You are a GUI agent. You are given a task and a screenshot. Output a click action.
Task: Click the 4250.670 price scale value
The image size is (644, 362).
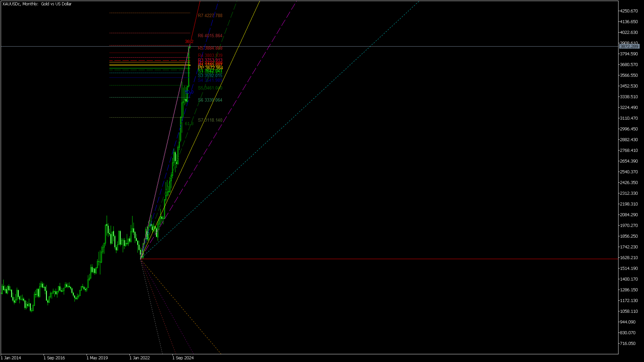tap(629, 11)
